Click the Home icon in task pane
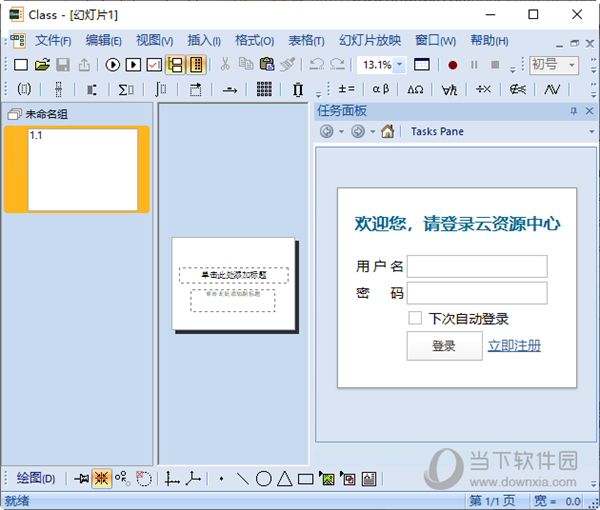600x510 pixels. (387, 131)
